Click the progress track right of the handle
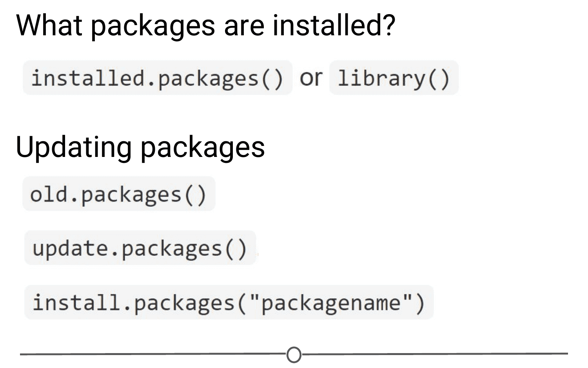 point(434,354)
